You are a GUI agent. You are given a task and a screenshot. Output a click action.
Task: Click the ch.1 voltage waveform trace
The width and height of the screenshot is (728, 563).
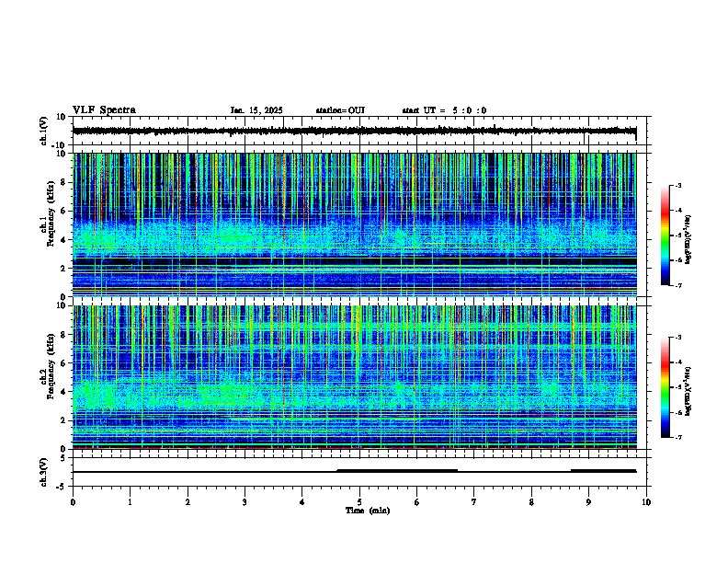click(x=354, y=131)
